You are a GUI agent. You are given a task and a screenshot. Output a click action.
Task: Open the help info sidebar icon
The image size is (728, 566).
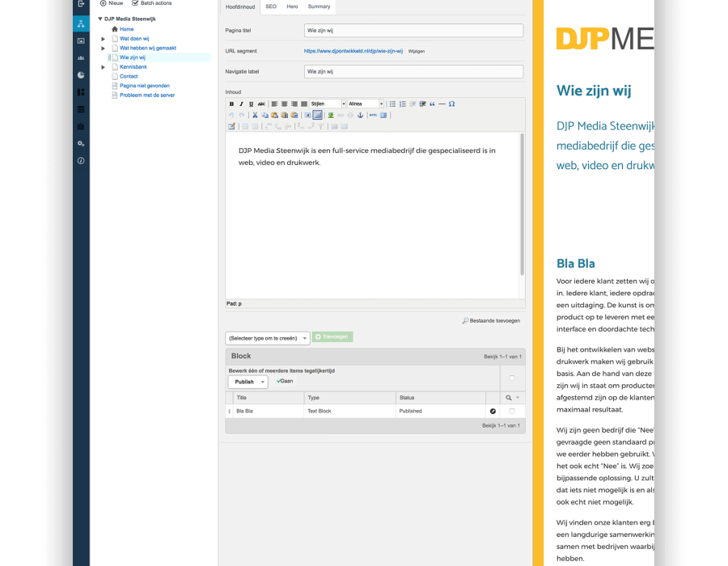(x=81, y=161)
